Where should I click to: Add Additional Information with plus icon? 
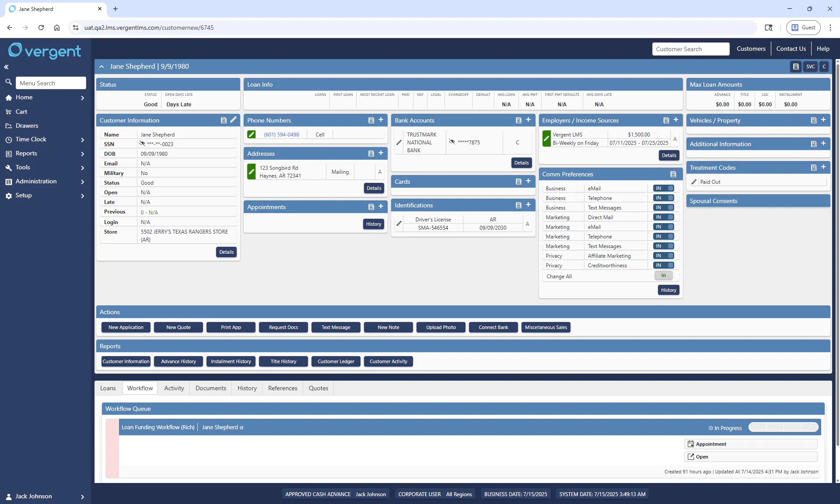tap(823, 143)
